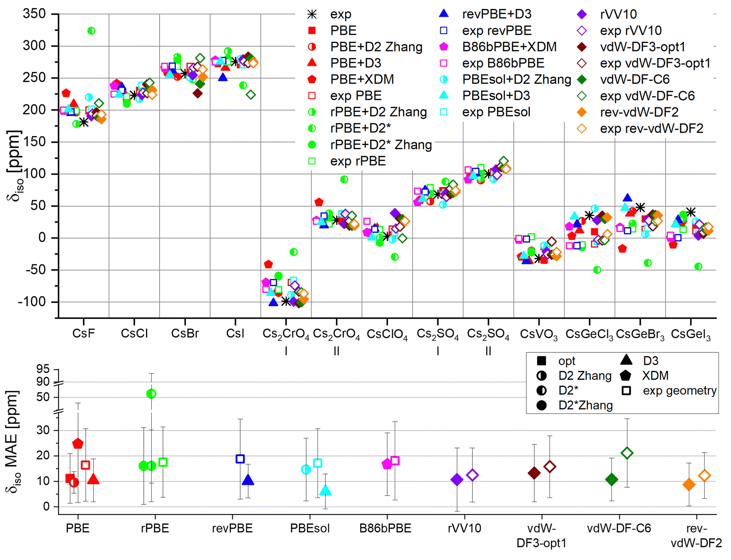Click the 'exp PBEsol' legend label text
731x560 pixels.
496,112
